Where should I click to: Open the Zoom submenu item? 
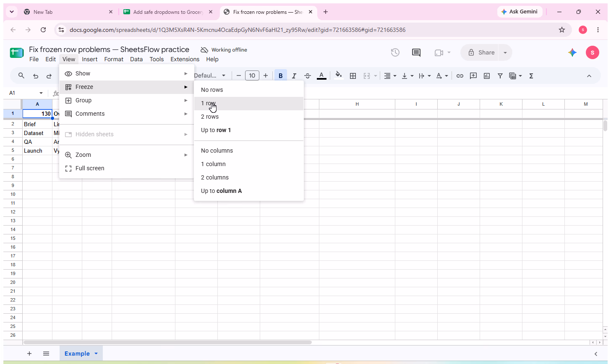127,155
